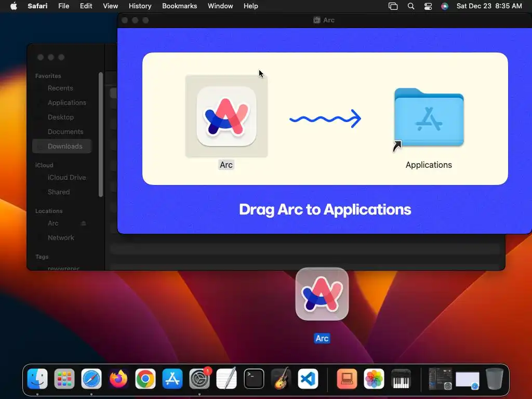Click the Applications label under the folder

429,165
